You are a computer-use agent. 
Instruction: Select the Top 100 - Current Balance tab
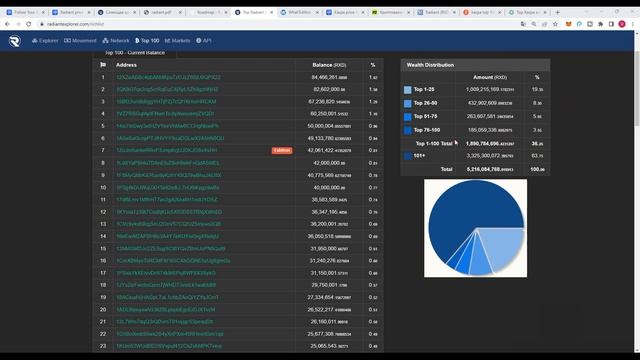135,53
